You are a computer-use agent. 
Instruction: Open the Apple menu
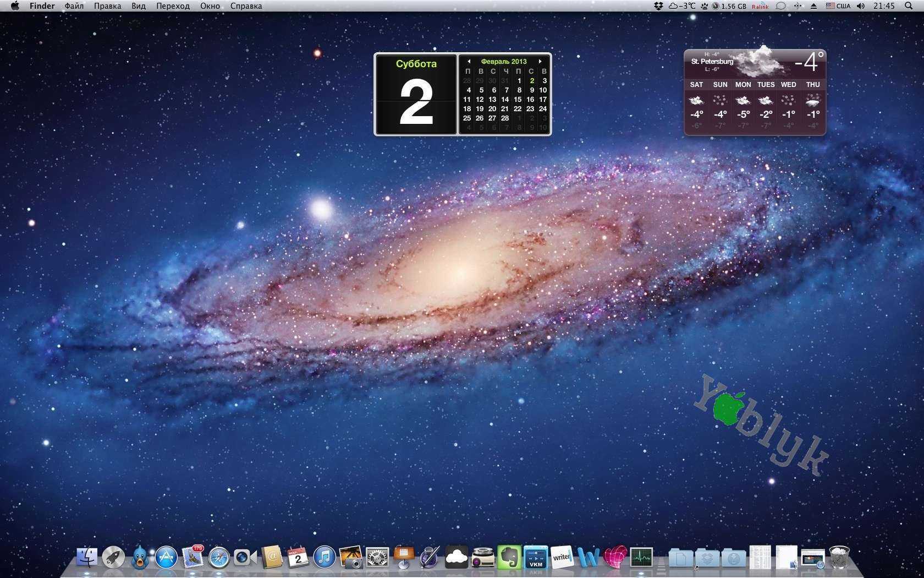tap(15, 6)
